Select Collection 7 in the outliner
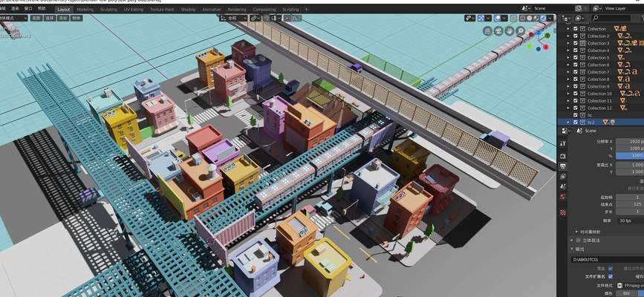 599,72
